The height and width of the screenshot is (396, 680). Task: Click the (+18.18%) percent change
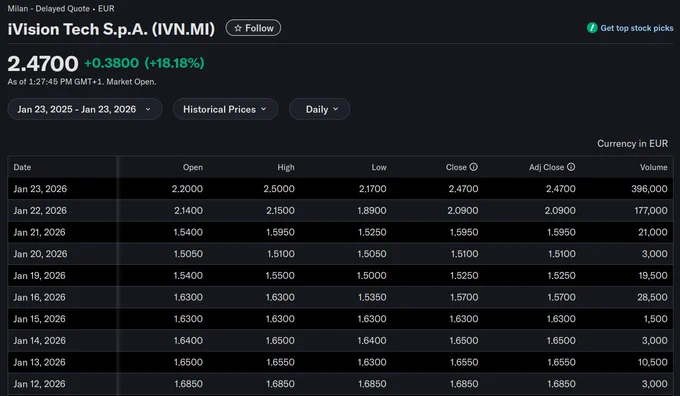tap(174, 63)
